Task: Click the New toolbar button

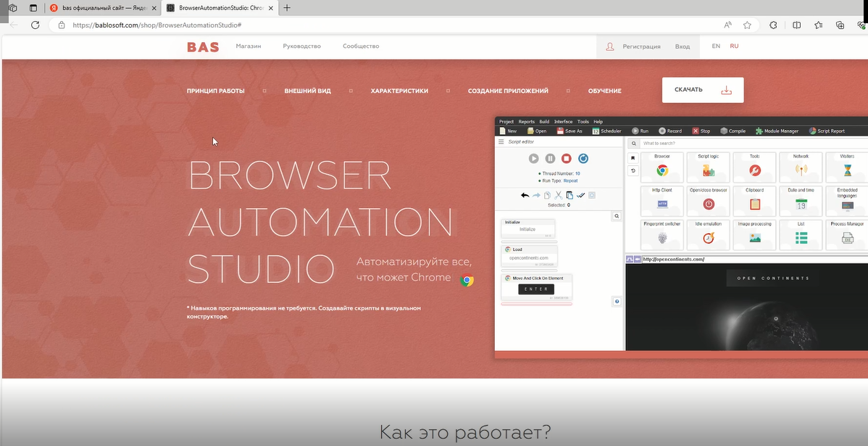Action: tap(508, 131)
